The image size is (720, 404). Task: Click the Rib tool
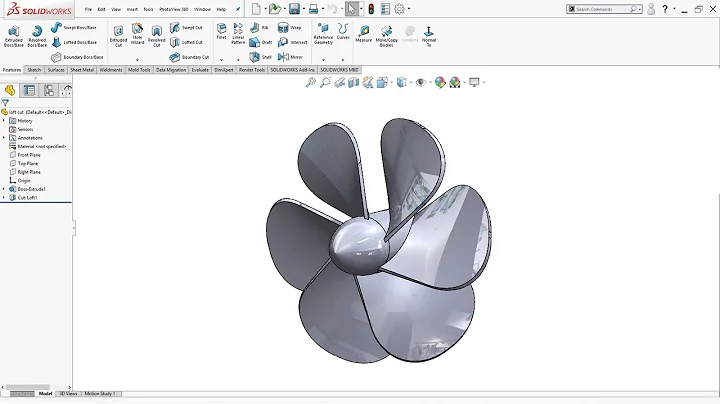(259, 28)
